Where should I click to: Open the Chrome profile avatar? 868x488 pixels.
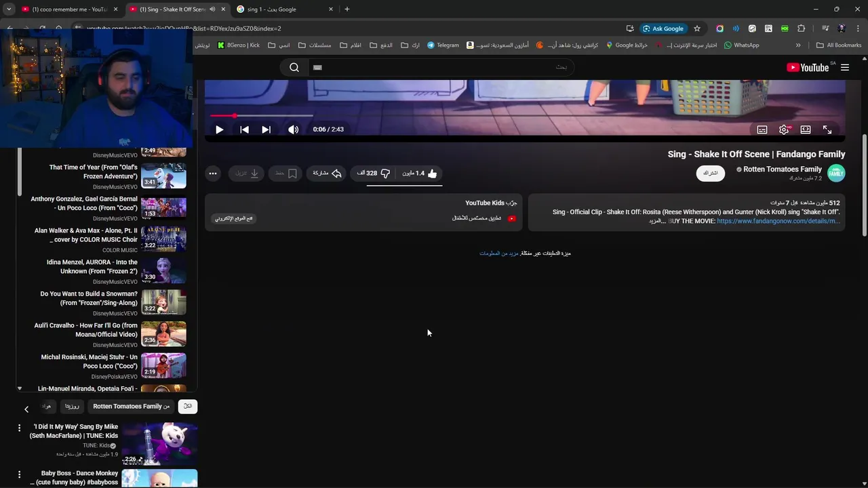pos(842,28)
